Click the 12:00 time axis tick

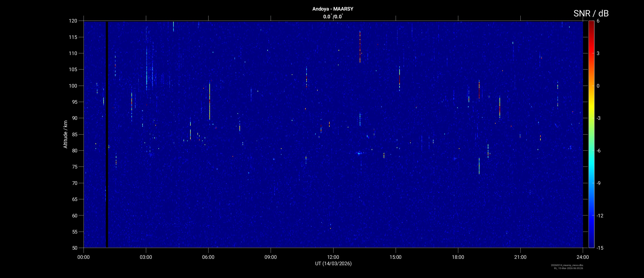333,257
